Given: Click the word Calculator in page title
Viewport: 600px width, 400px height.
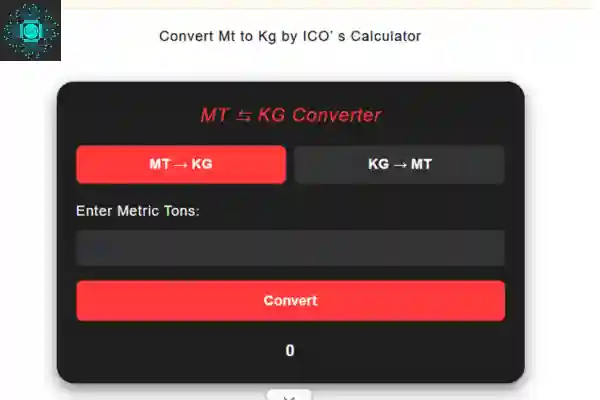Looking at the screenshot, I should [384, 36].
